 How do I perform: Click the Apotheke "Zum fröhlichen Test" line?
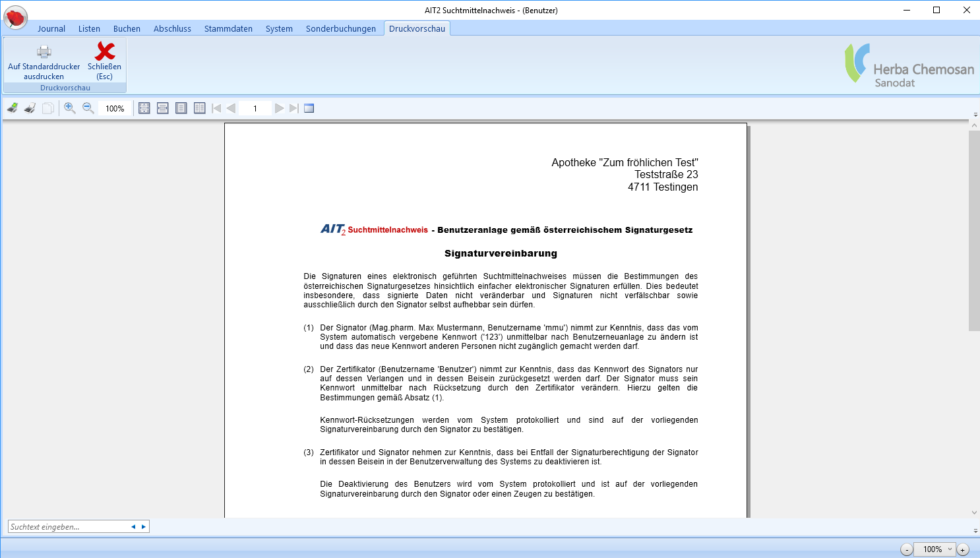tap(625, 163)
